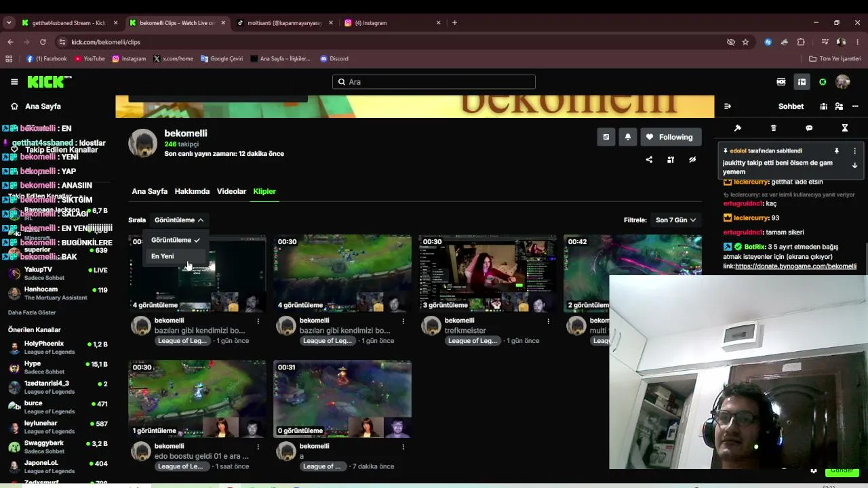Image resolution: width=868 pixels, height=488 pixels.
Task: Open the Discord bookmark
Action: 334,59
